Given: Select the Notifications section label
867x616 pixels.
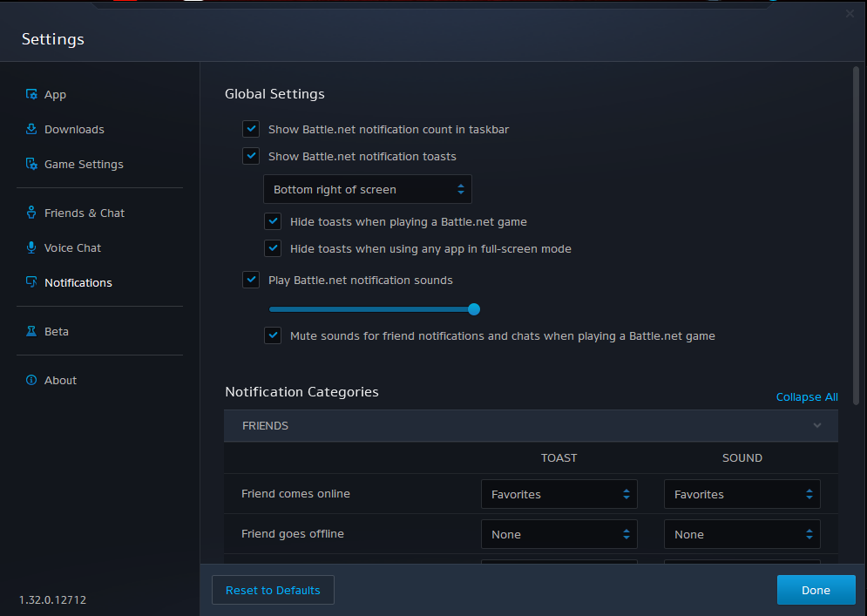Looking at the screenshot, I should coord(78,282).
